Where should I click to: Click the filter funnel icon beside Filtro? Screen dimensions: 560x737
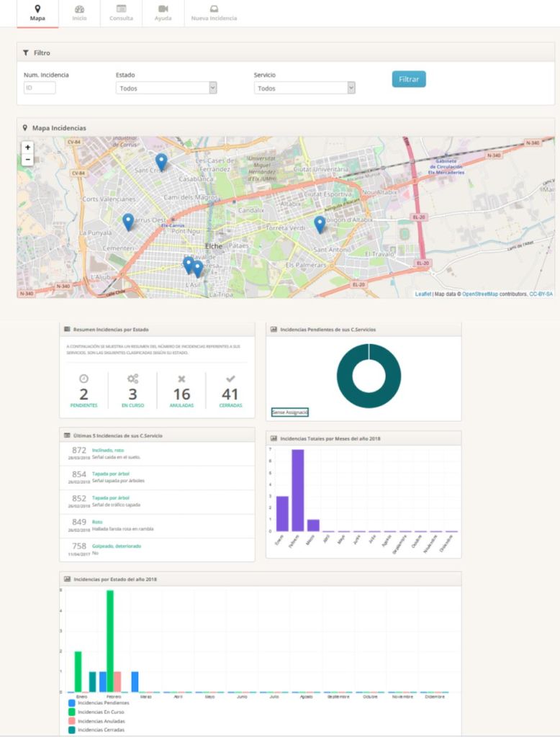[x=26, y=53]
